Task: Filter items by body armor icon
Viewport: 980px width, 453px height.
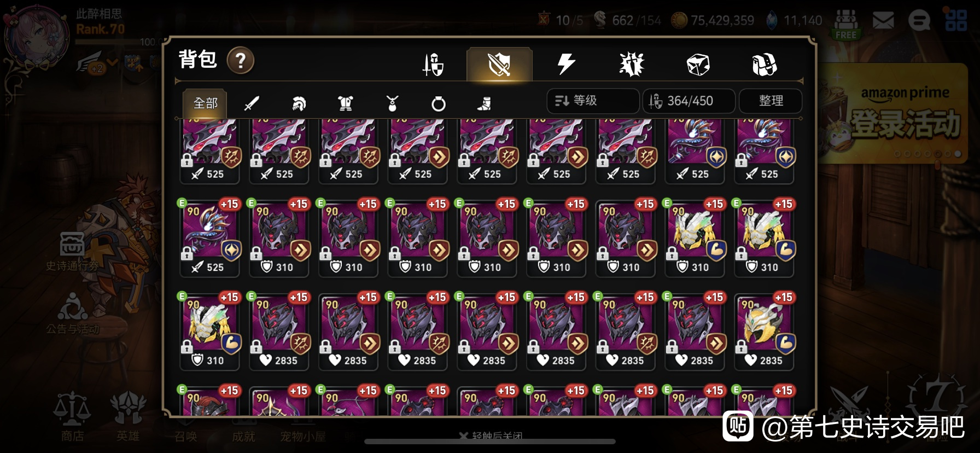Action: tap(346, 103)
